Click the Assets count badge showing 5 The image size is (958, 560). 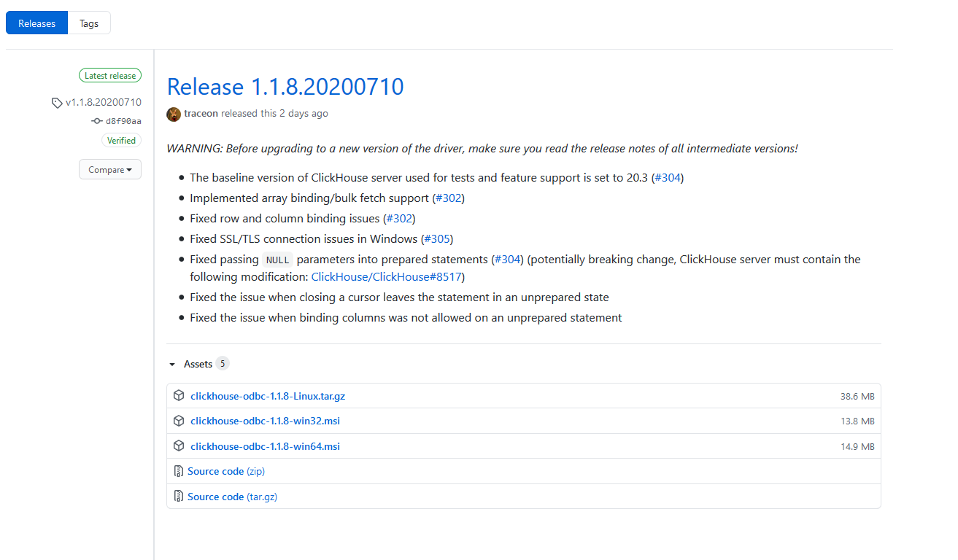coord(223,363)
